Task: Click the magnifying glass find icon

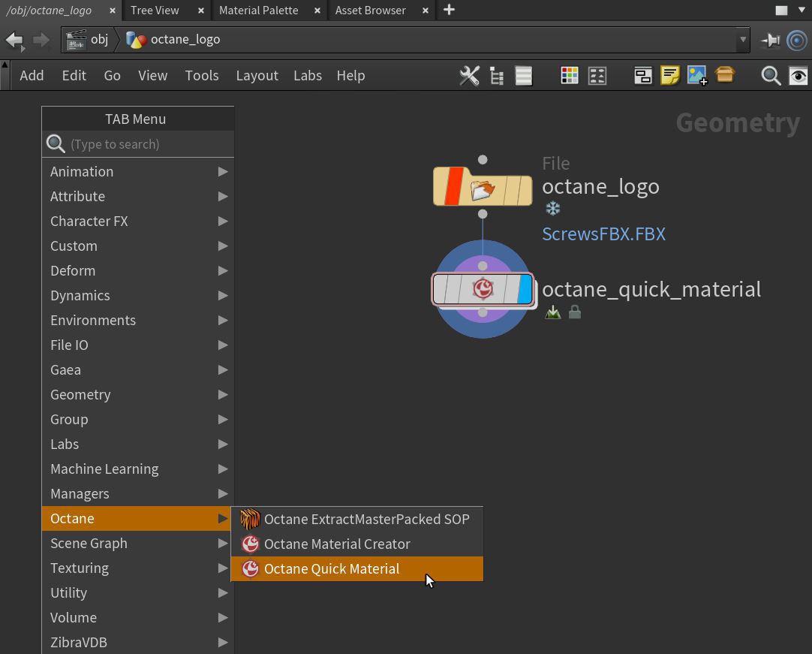Action: tap(771, 76)
